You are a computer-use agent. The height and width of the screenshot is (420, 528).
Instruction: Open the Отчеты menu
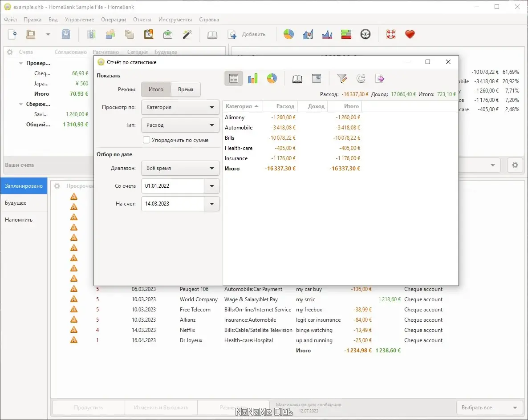pyautogui.click(x=142, y=20)
